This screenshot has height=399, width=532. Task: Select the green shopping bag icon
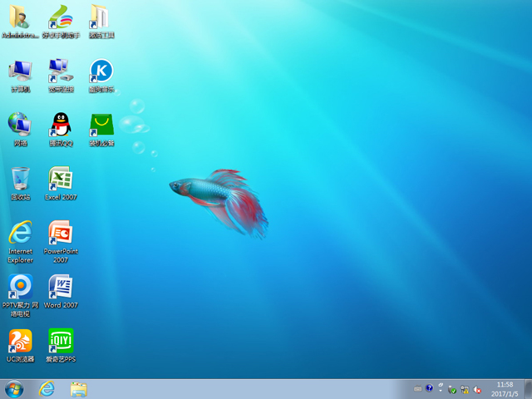(x=101, y=126)
